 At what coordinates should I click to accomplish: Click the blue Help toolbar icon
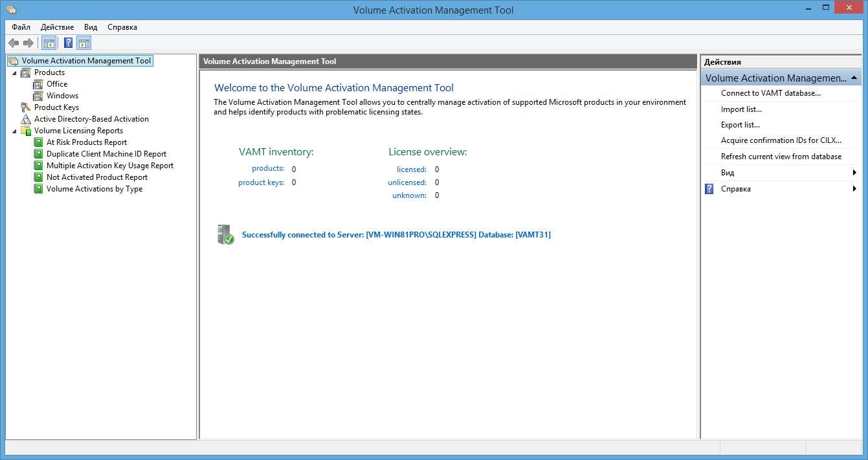[x=68, y=43]
